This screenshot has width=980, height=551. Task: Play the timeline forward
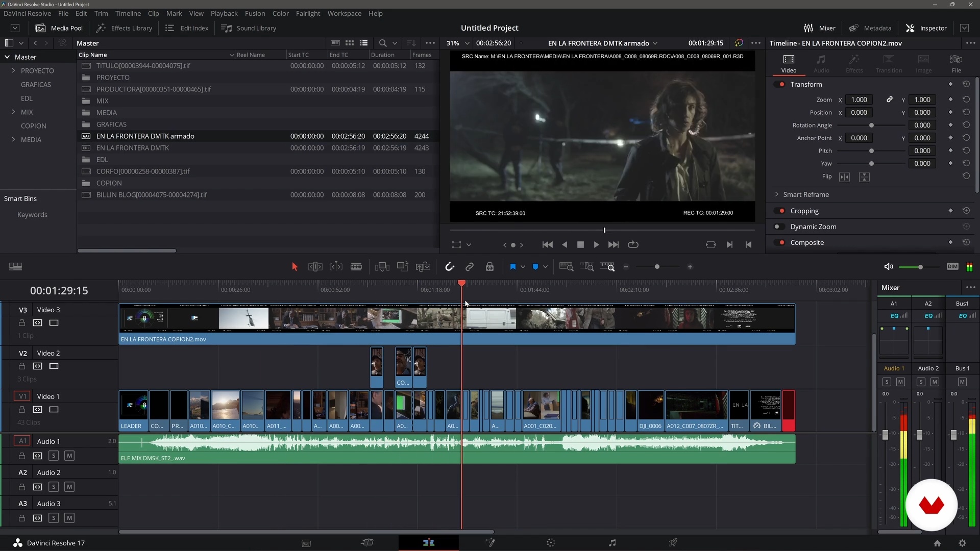click(596, 244)
